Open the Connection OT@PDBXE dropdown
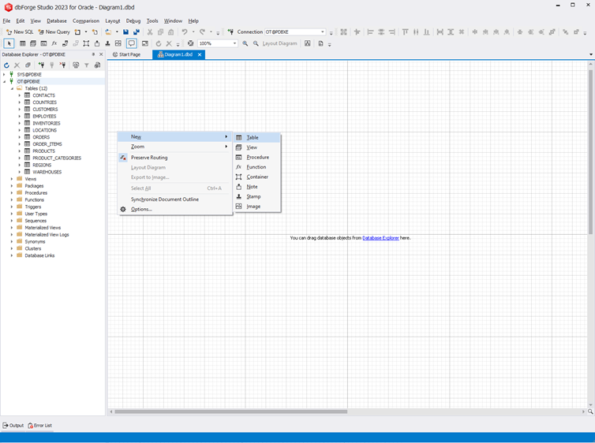 click(x=323, y=32)
